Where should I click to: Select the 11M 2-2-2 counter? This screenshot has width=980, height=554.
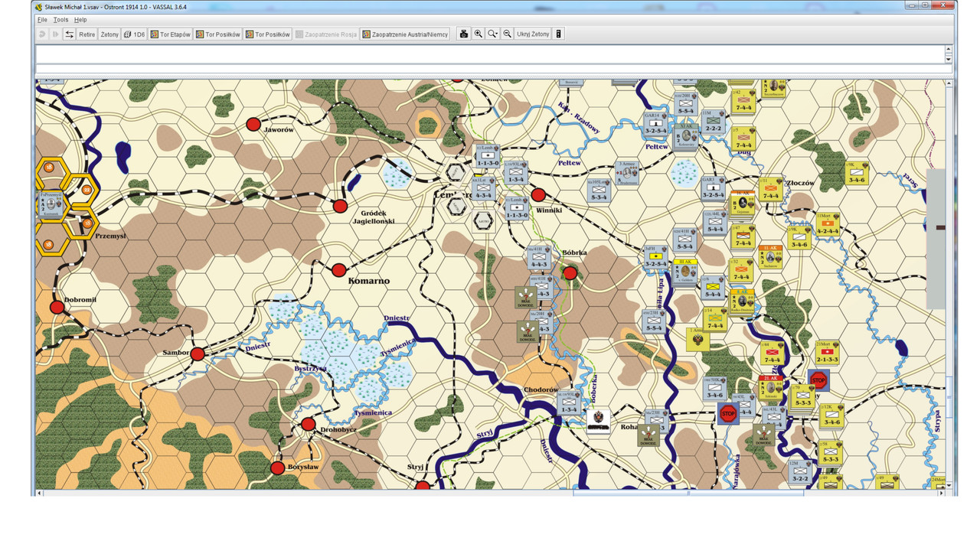click(x=714, y=122)
